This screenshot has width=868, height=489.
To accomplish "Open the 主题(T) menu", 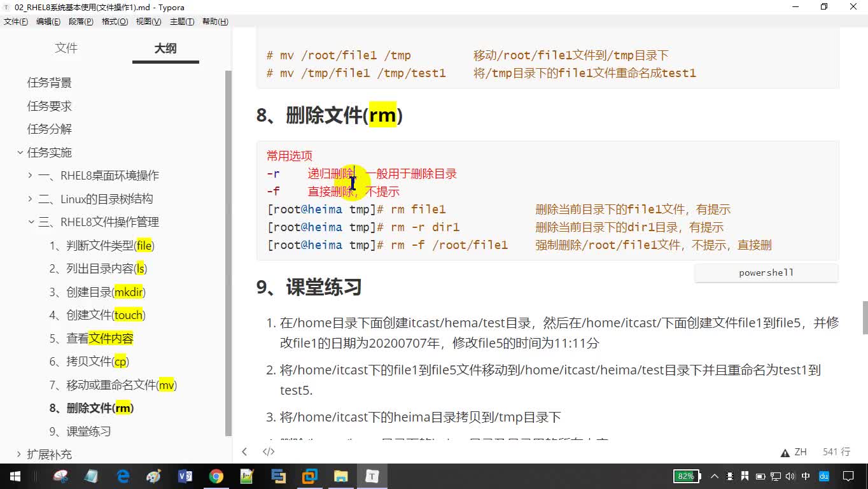I will click(x=182, y=22).
